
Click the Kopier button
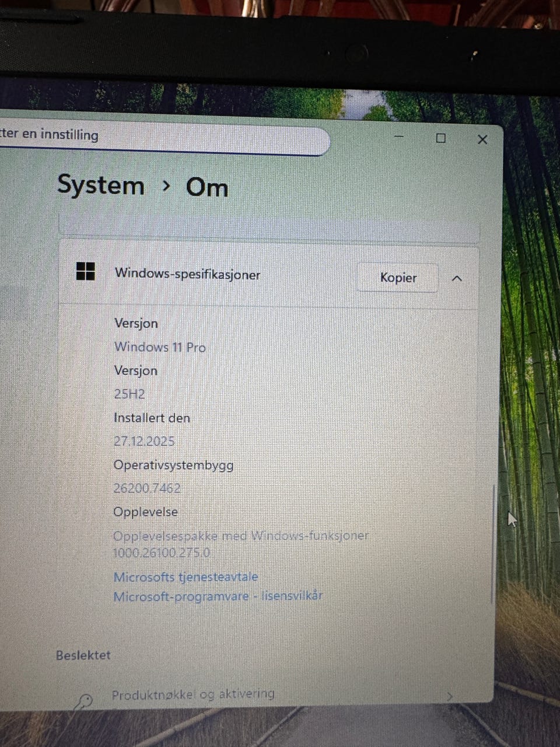pyautogui.click(x=397, y=278)
